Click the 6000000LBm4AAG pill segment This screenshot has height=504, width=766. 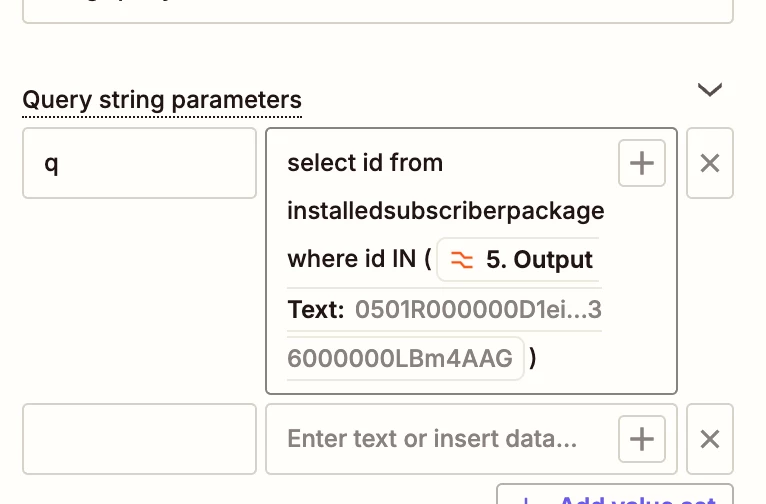pos(405,358)
